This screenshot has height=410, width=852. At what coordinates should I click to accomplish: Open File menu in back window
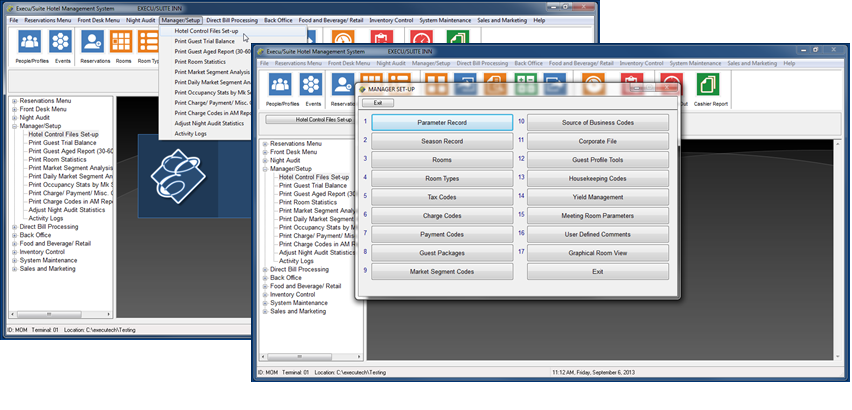click(x=14, y=20)
